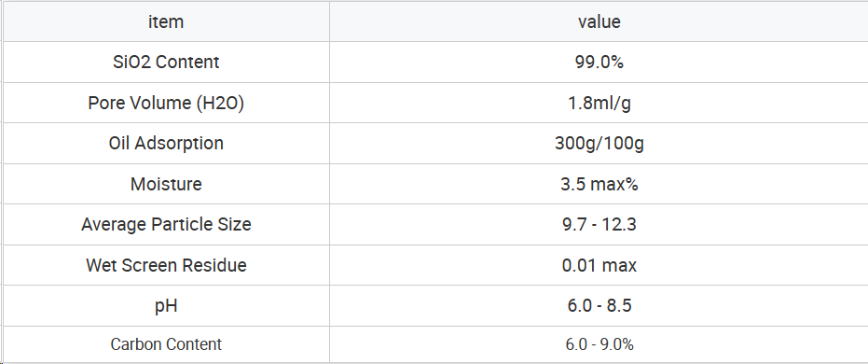The image size is (868, 364).
Task: Click the Wet Screen Residue cell
Action: click(166, 265)
